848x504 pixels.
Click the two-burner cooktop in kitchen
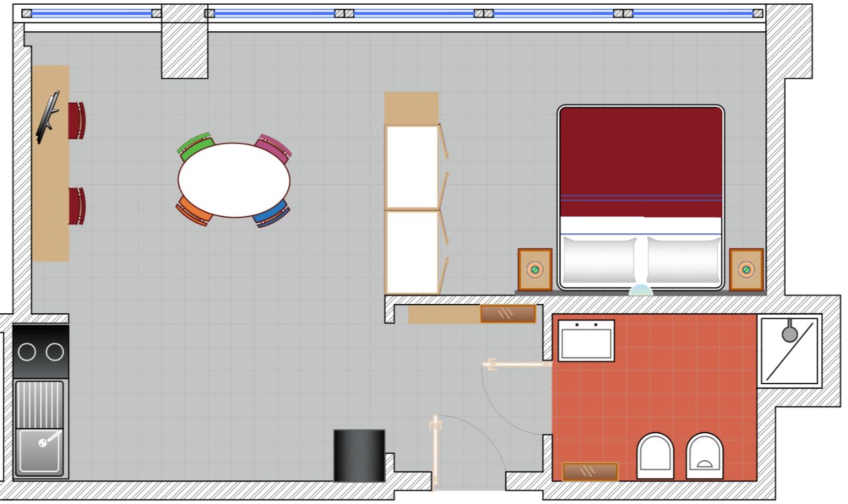(x=40, y=351)
